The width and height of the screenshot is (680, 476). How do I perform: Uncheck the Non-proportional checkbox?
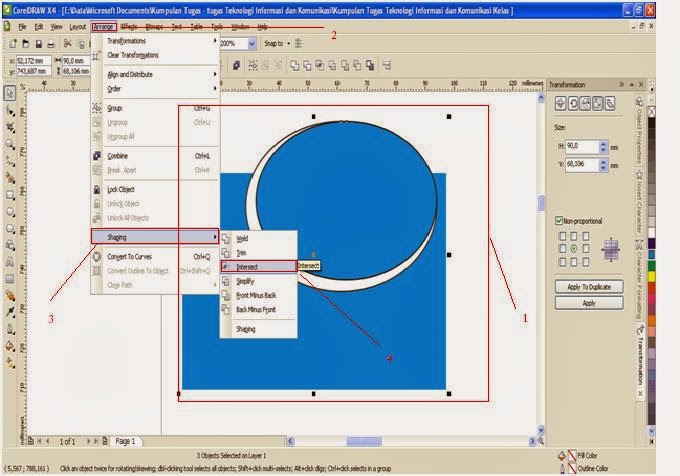(x=559, y=221)
